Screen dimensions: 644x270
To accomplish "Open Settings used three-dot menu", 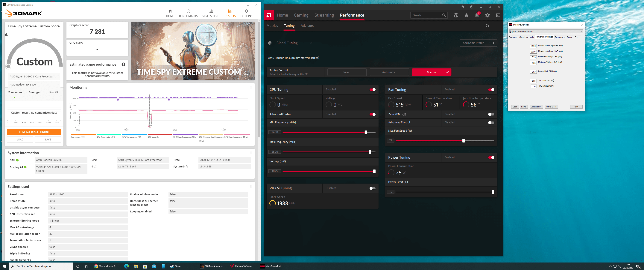I will coord(251,187).
